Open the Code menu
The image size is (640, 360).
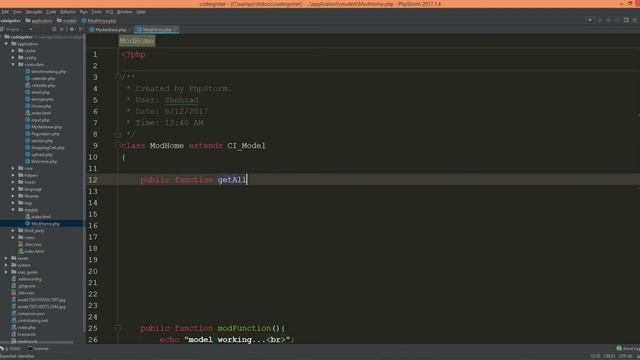51,12
